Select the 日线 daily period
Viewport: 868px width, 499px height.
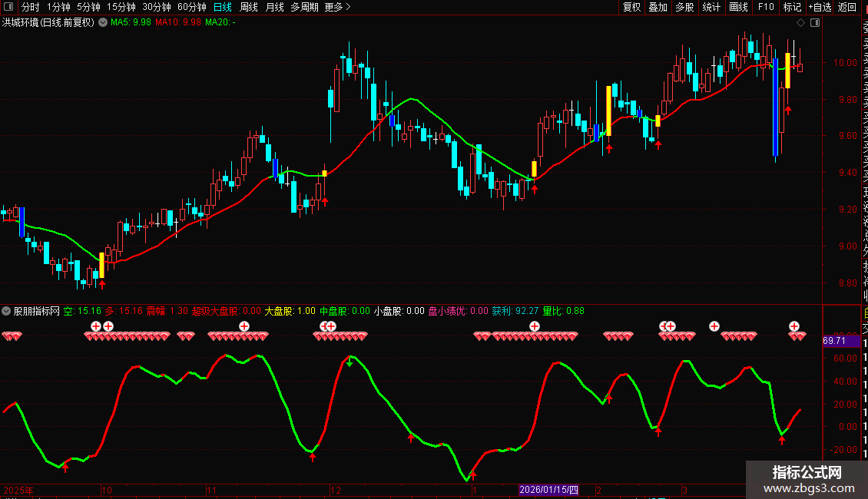(223, 7)
